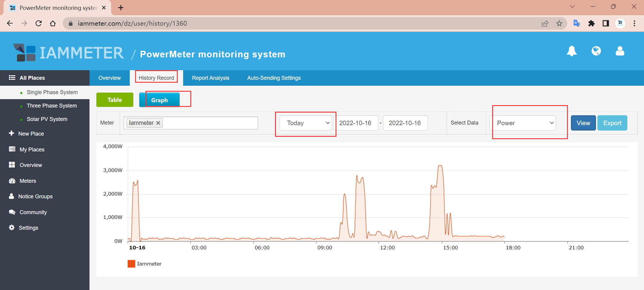Open the Today date range dropdown
Image resolution: width=644 pixels, height=290 pixels.
pyautogui.click(x=306, y=123)
